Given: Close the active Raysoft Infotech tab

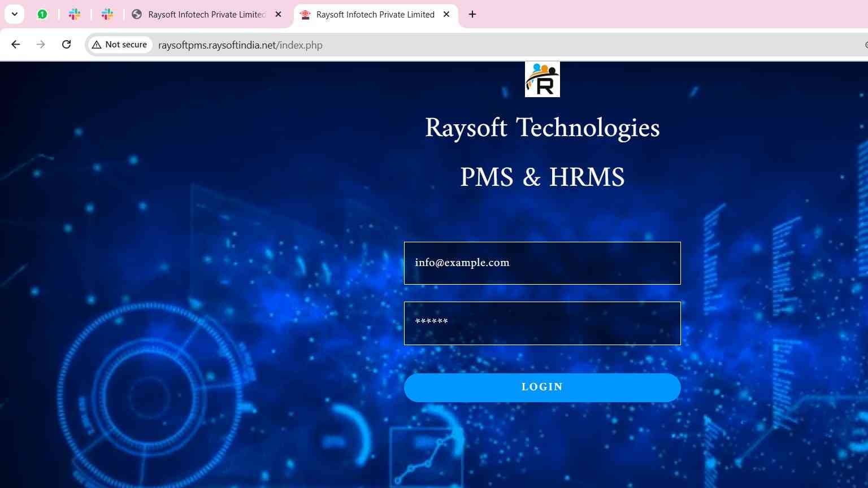Looking at the screenshot, I should tap(446, 14).
